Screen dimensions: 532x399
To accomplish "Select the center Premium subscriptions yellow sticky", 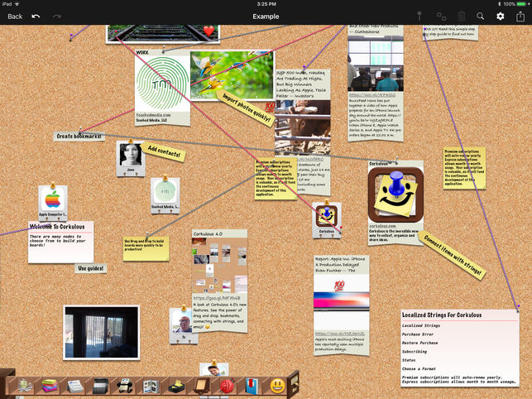I will pos(276,179).
